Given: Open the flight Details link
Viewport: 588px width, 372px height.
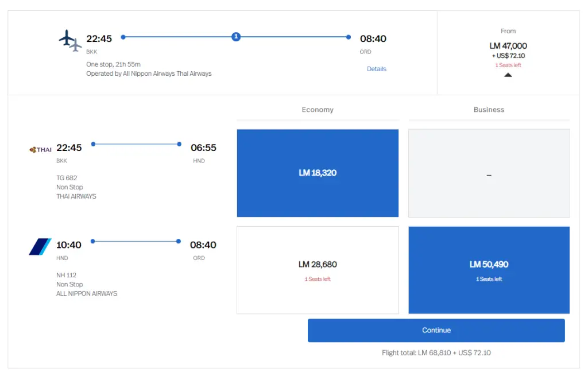Looking at the screenshot, I should (377, 69).
